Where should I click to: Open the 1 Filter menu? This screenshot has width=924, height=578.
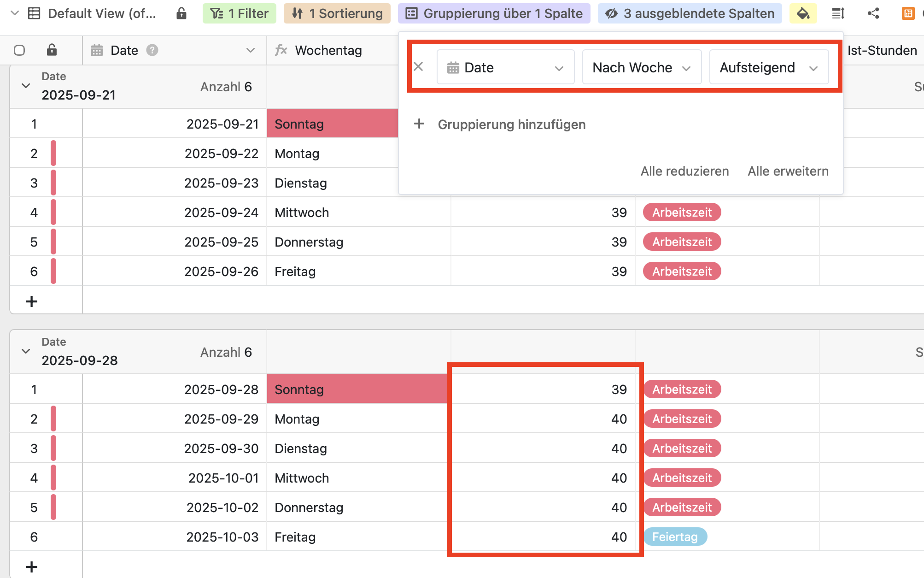(240, 13)
